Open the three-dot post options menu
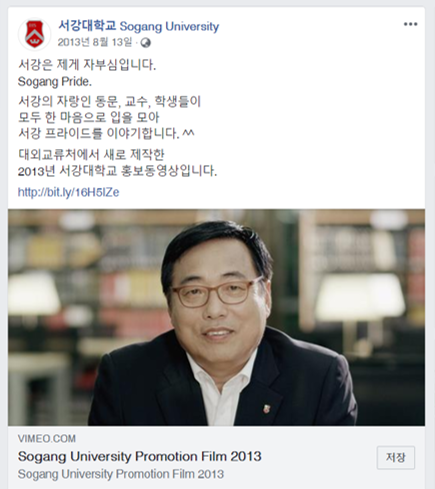Viewport: 435px width, 489px height. pos(410,24)
